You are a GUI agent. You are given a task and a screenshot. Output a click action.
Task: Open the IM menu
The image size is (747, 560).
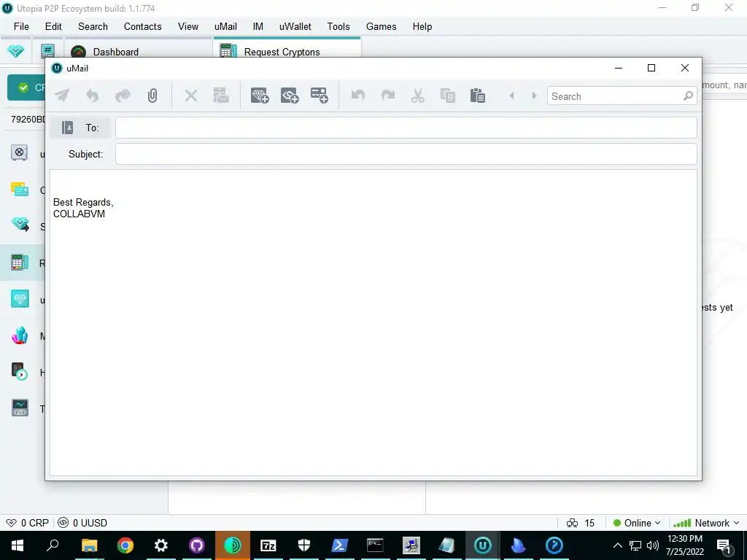coord(258,27)
